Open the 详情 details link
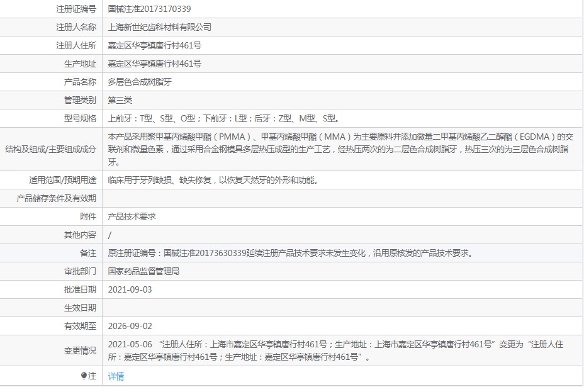584x392 pixels. coord(116,376)
